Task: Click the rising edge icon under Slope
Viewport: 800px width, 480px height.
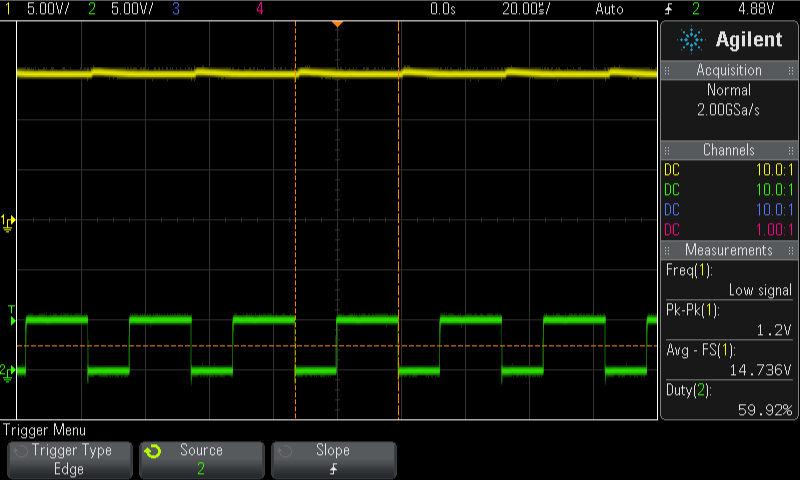Action: click(x=333, y=469)
